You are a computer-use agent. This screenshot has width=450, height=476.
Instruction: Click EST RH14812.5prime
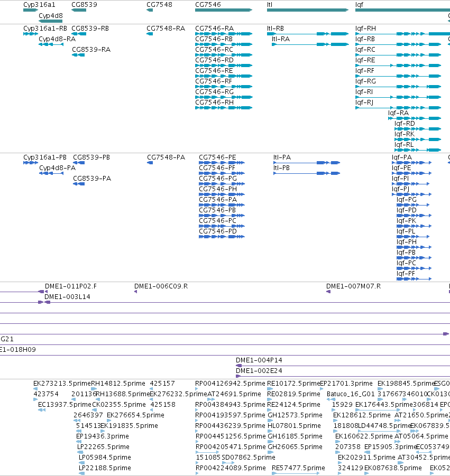point(94,389)
